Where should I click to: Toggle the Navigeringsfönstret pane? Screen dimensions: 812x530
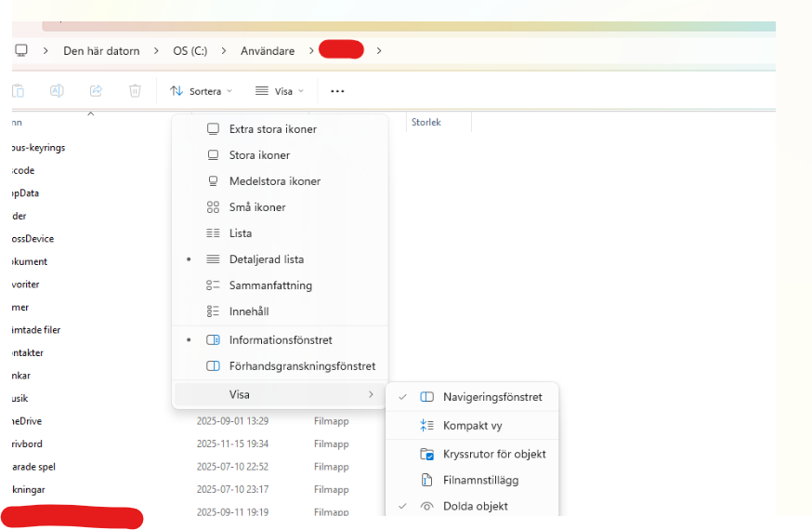coord(492,397)
